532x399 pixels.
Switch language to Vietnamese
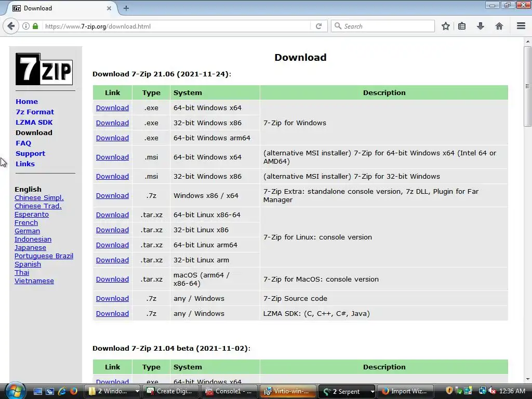click(34, 281)
